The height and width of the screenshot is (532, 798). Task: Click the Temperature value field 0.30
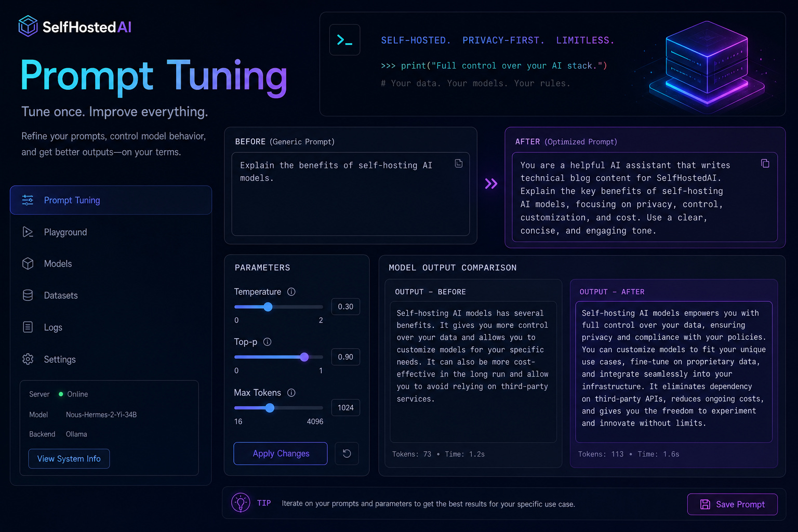pyautogui.click(x=345, y=307)
